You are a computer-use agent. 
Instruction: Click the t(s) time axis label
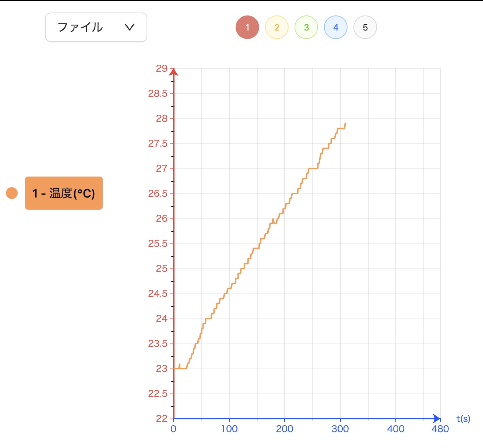[x=463, y=419]
